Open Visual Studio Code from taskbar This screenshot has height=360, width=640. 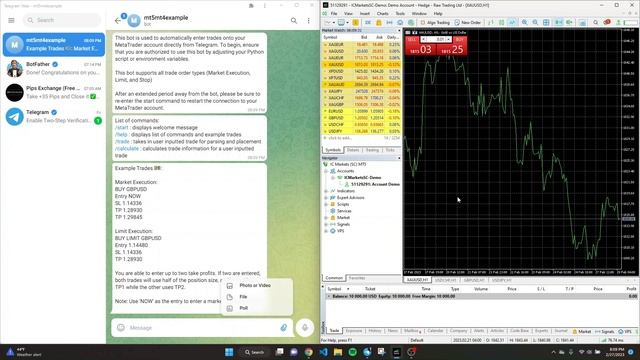[324, 352]
